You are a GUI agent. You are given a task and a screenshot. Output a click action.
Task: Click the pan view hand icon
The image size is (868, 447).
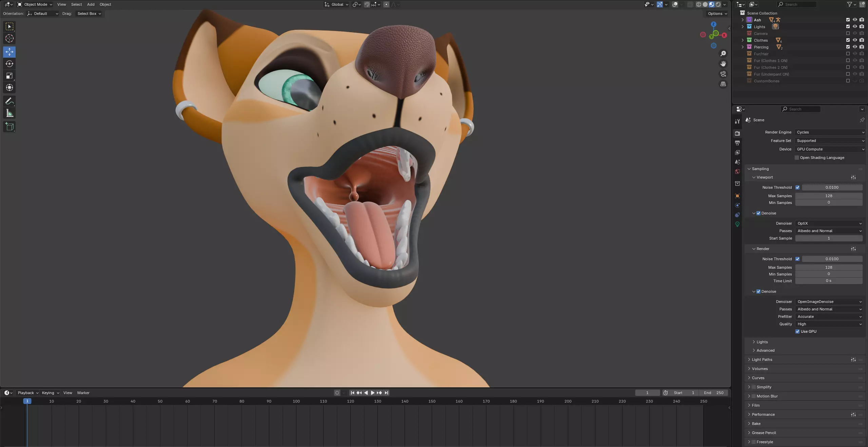coord(723,64)
